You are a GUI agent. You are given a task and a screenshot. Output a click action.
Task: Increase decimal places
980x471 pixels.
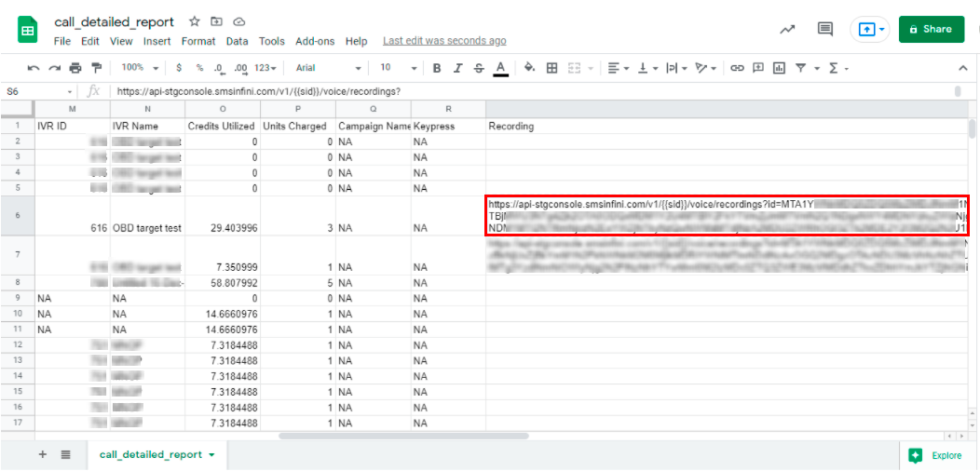[240, 67]
